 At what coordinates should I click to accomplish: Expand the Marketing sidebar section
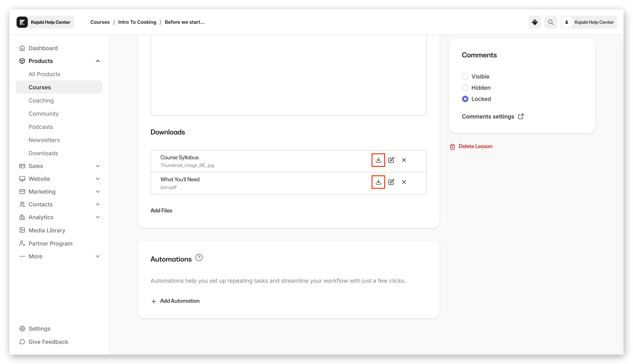[x=98, y=192]
